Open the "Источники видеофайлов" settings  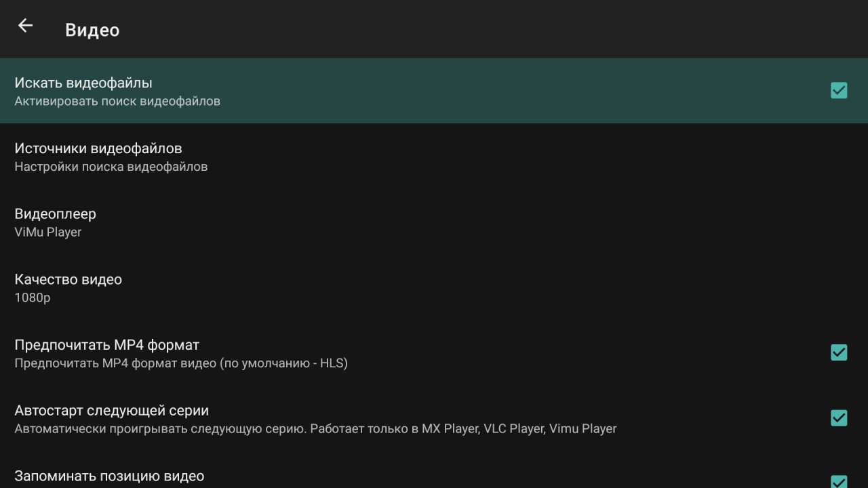click(434, 156)
